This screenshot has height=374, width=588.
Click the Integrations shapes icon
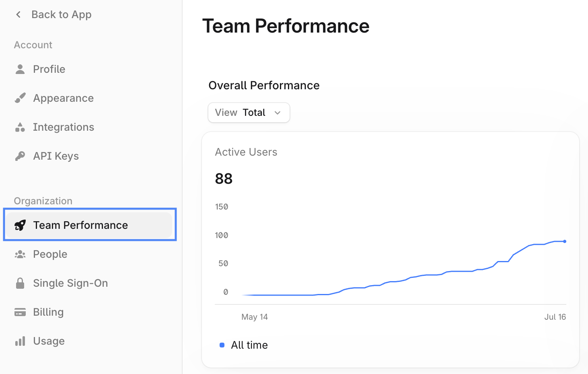20,127
